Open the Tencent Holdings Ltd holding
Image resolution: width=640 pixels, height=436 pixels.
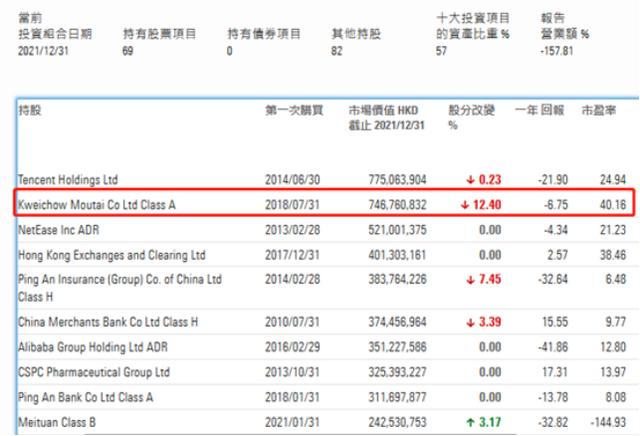[68, 180]
